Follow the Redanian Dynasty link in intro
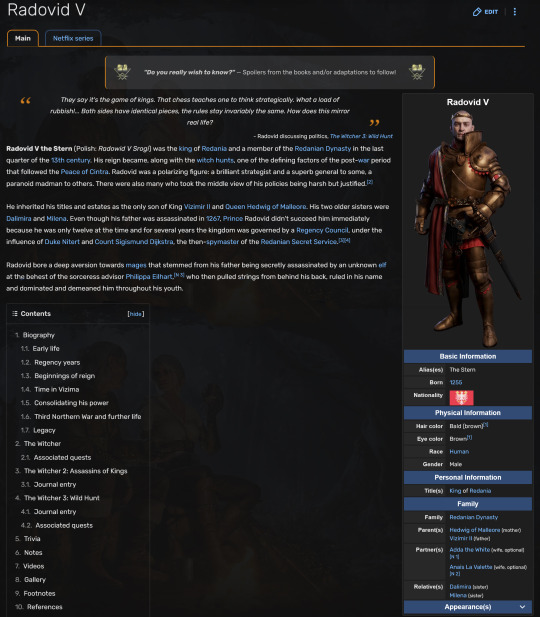Viewport: 540px width, 617px height. tap(322, 148)
